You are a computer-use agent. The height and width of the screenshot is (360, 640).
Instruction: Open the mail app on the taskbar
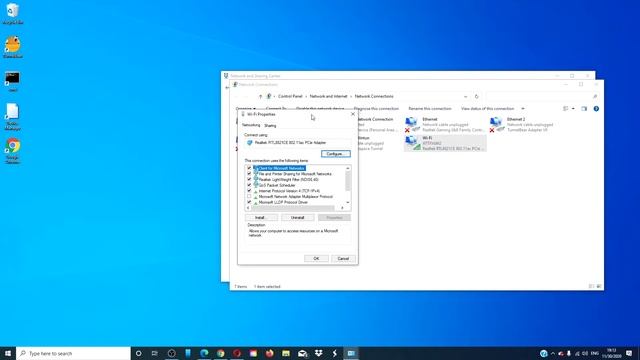tap(302, 353)
